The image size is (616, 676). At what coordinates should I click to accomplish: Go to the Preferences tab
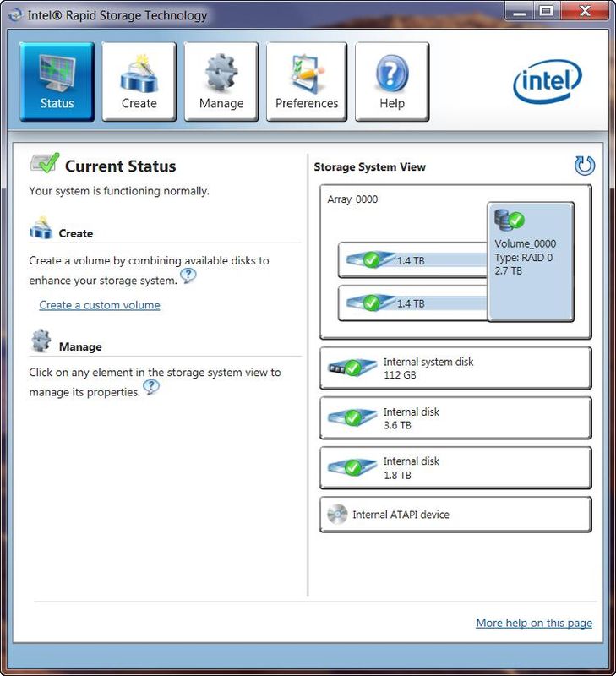pyautogui.click(x=307, y=81)
